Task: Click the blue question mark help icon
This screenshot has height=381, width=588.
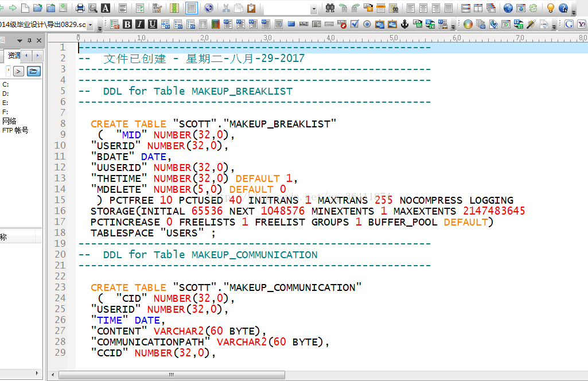Action: click(563, 8)
